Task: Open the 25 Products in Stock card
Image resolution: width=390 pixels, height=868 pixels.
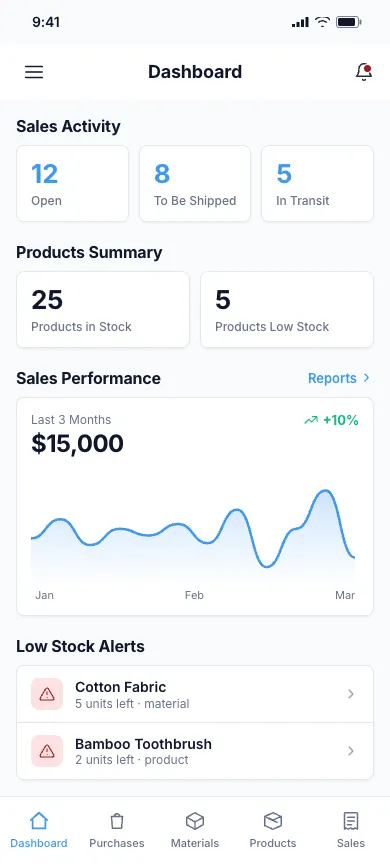Action: point(103,309)
